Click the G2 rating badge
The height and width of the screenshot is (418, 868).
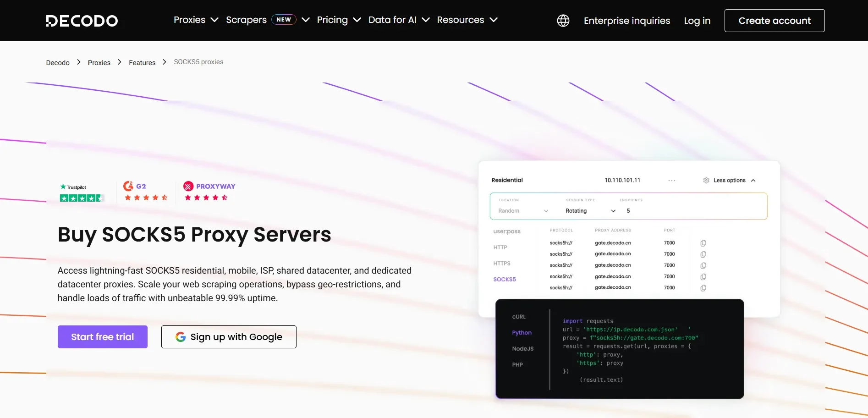click(x=146, y=192)
